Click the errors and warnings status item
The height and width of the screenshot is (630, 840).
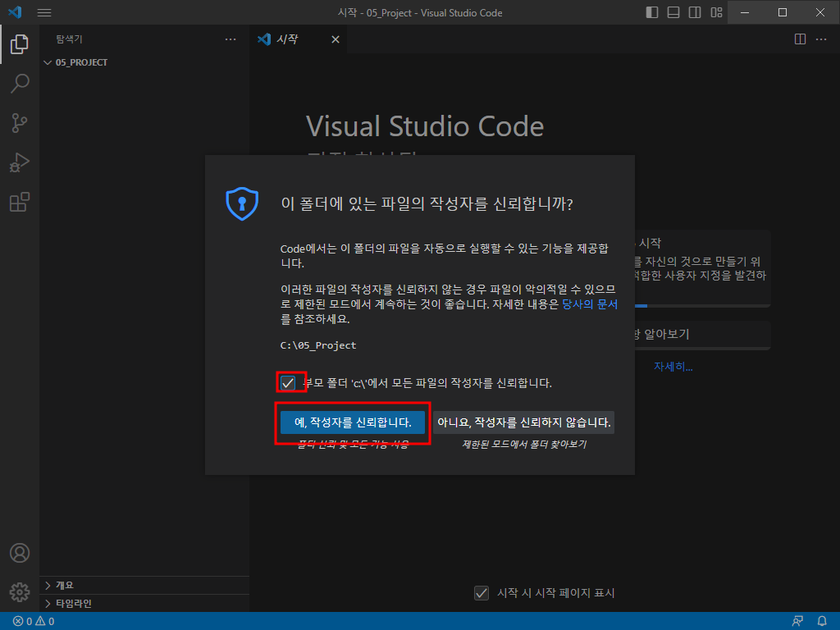coord(34,622)
